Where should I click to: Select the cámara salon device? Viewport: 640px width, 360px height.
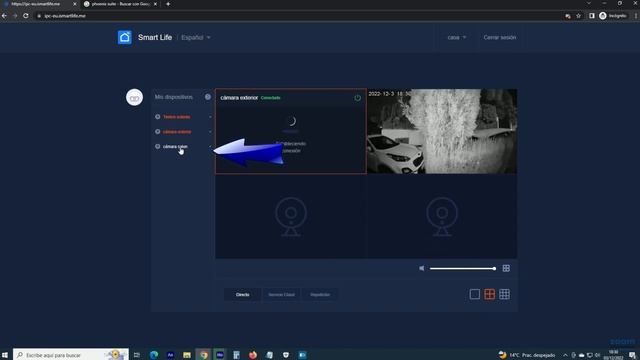coord(175,146)
